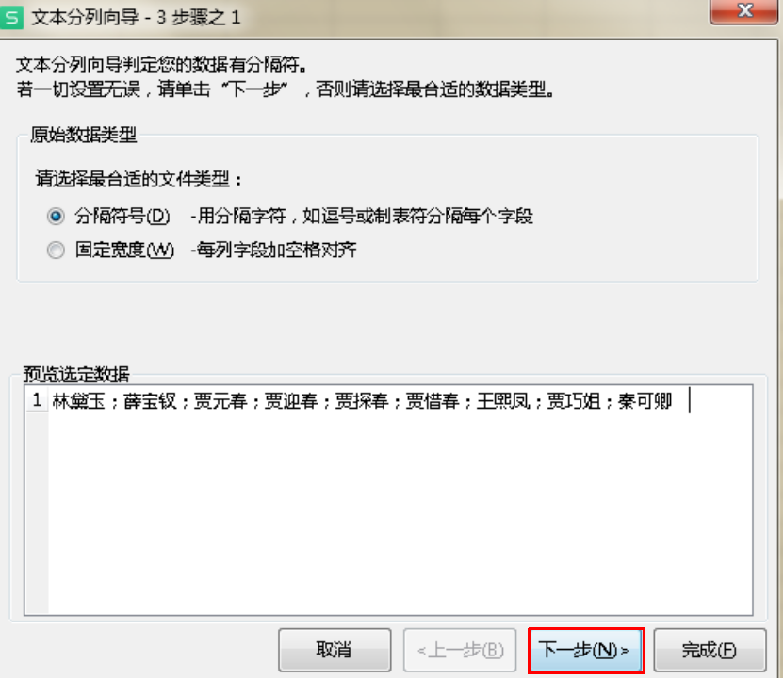Click the greyed-out 上一步(B) button
Screen dimensions: 784x679
[x=460, y=650]
